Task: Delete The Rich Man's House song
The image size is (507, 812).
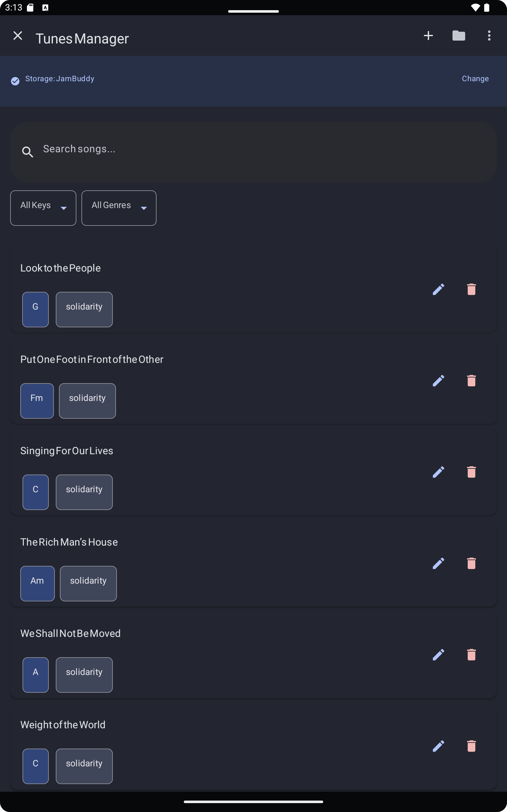Action: click(471, 563)
